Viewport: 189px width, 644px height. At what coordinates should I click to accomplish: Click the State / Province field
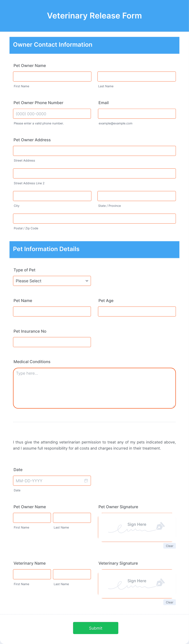click(x=137, y=196)
